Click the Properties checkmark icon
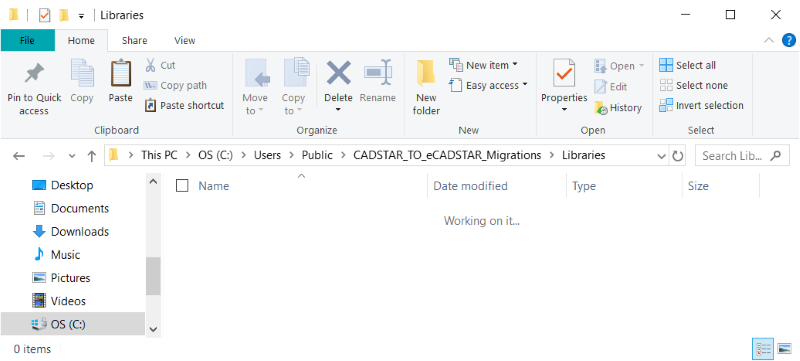The width and height of the screenshot is (800, 361). [x=564, y=74]
